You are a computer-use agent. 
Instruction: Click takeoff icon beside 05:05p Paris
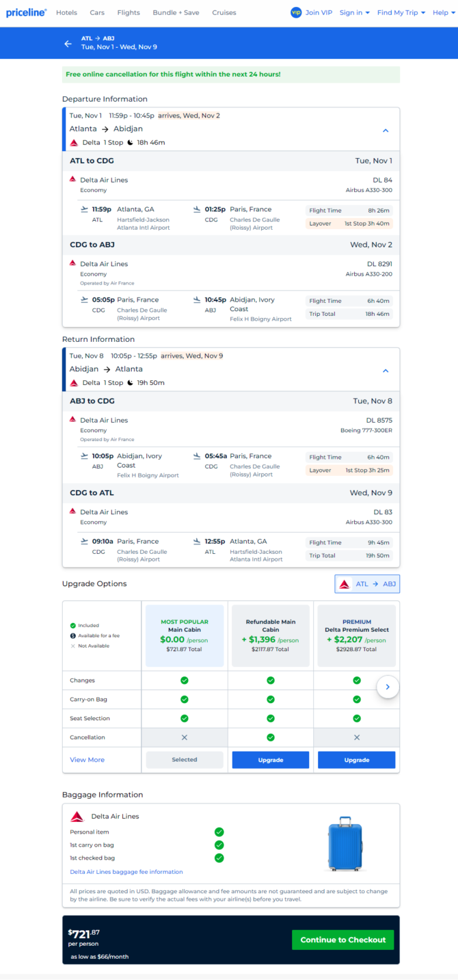click(85, 300)
